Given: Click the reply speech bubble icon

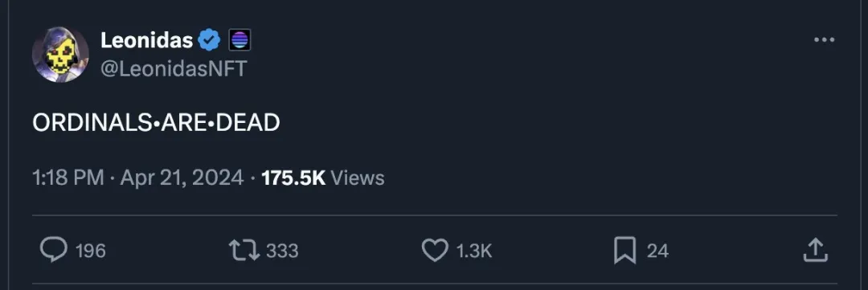Looking at the screenshot, I should (x=54, y=250).
